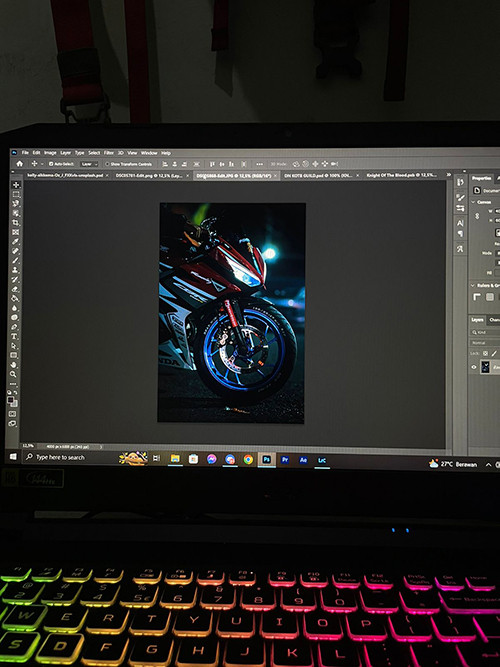
Task: Select the Spot Healing Brush tool
Action: pos(16,251)
